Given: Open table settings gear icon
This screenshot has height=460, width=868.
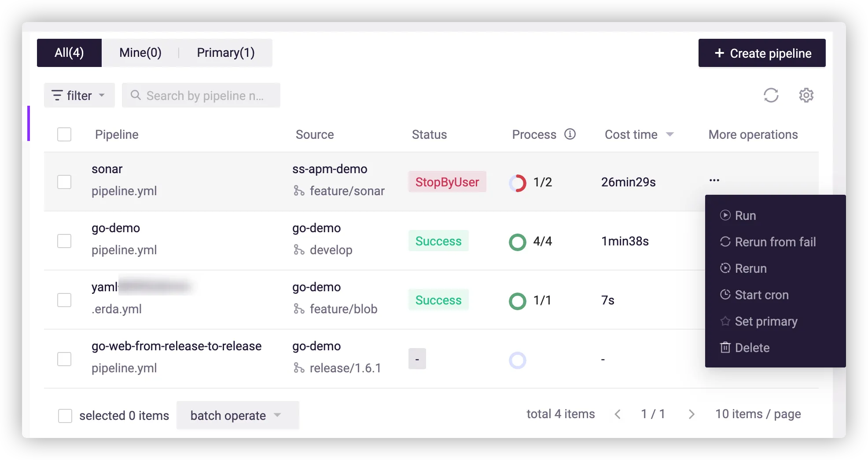Looking at the screenshot, I should [806, 95].
